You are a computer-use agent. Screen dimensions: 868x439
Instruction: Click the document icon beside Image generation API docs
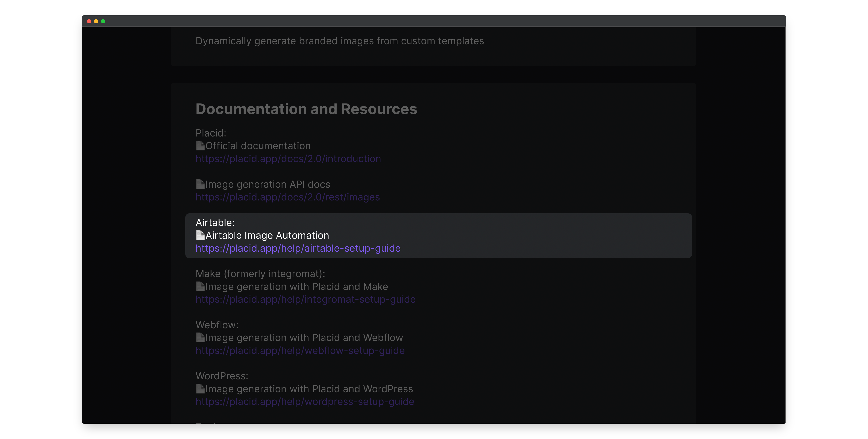[200, 184]
